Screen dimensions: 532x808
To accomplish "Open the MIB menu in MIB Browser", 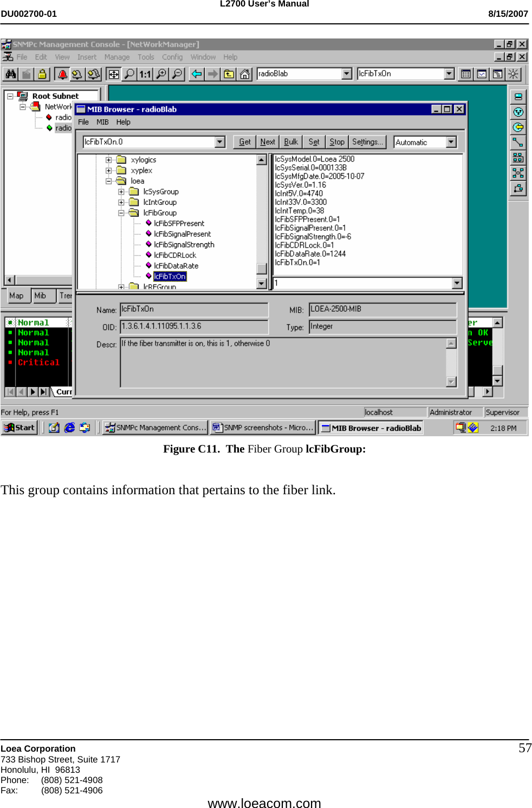I will click(102, 122).
